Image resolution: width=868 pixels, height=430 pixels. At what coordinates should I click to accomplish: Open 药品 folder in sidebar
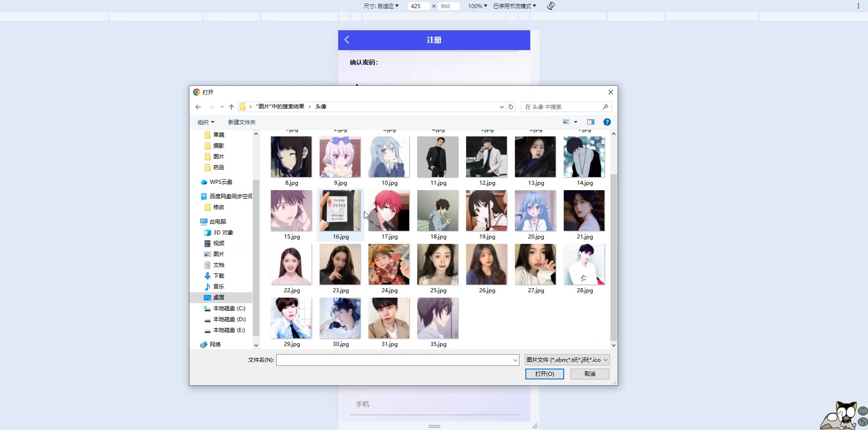tap(214, 168)
